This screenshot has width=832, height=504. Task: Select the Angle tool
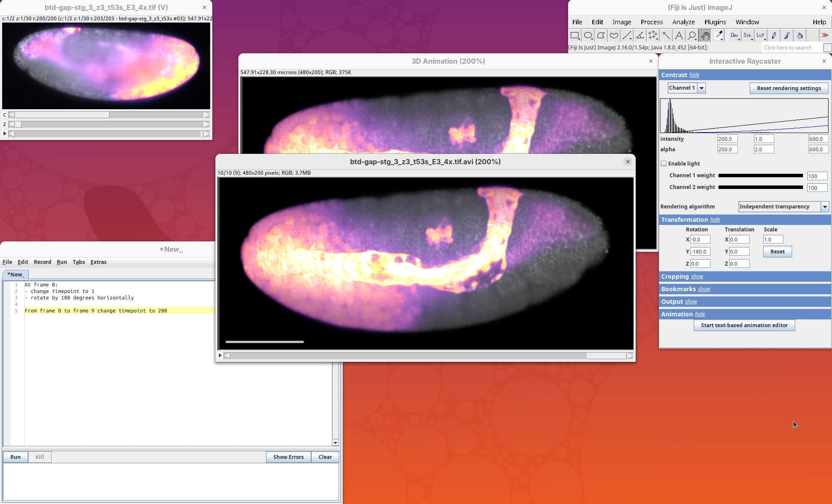coord(640,36)
